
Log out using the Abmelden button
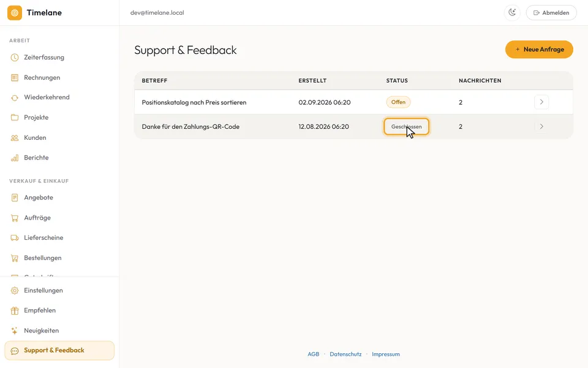[551, 13]
